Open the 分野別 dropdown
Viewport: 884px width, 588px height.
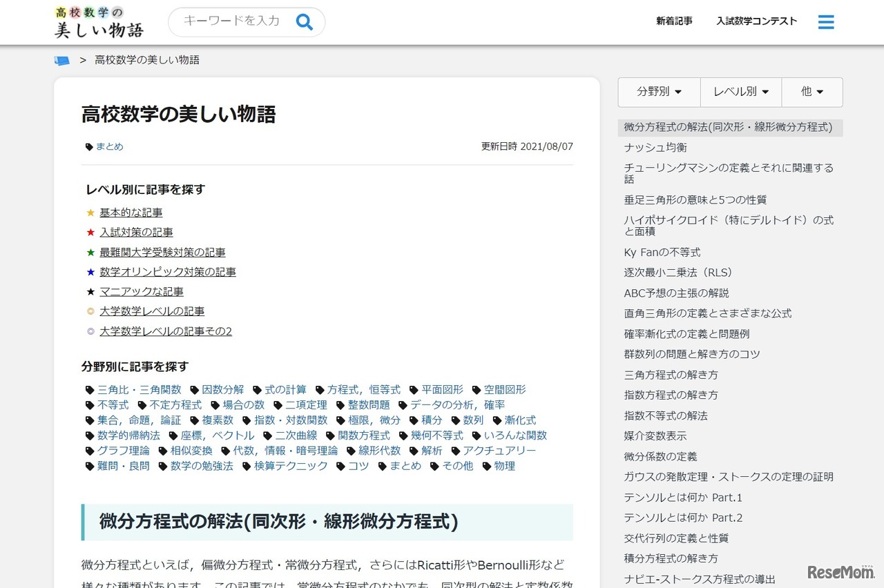click(x=658, y=92)
